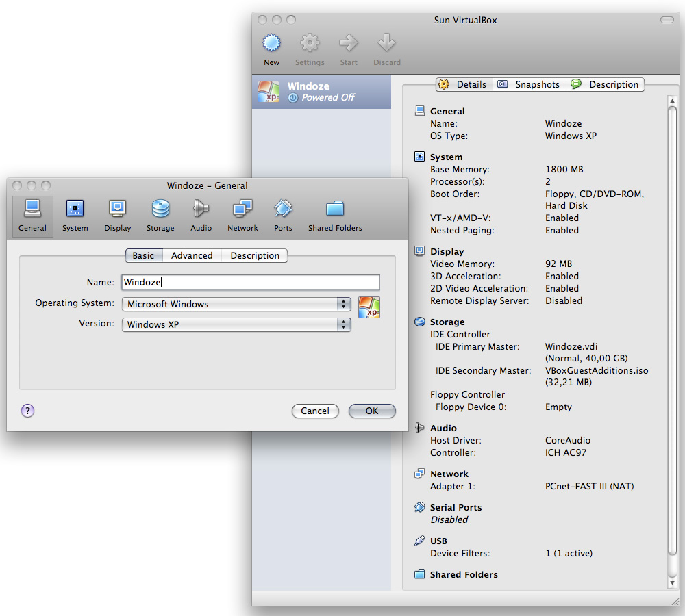Viewport: 685px width, 616px height.
Task: Click the Serial Ports heading link
Action: coord(456,507)
